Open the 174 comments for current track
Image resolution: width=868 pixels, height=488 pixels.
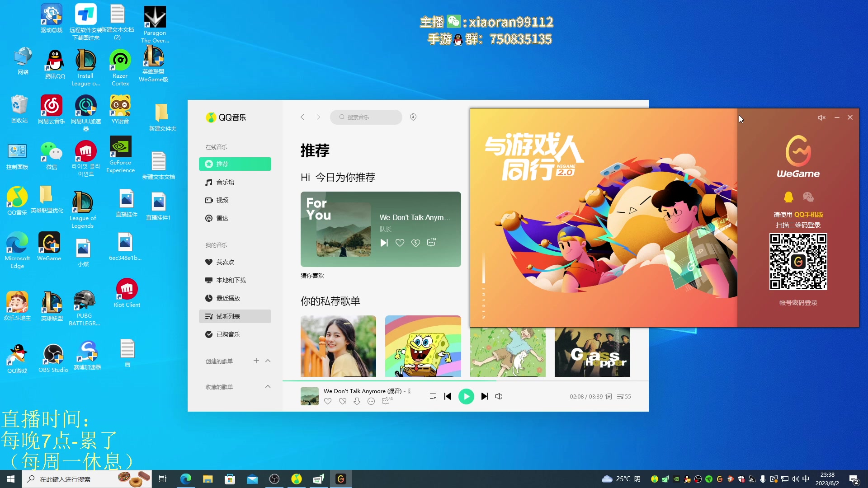(387, 401)
